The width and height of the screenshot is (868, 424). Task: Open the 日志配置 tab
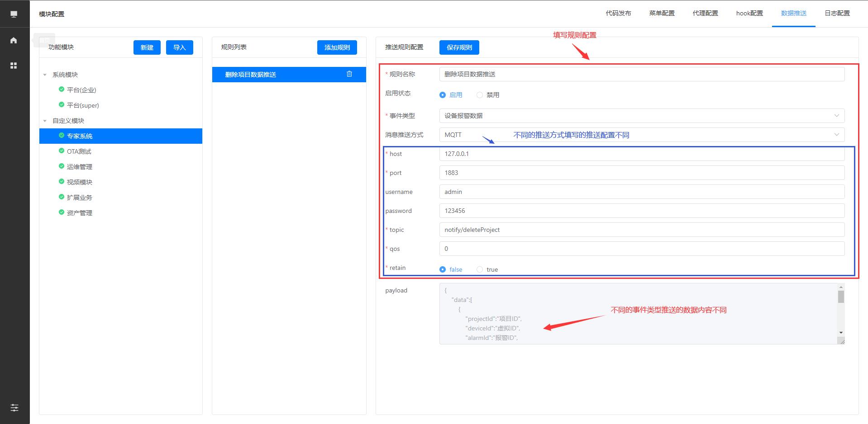click(837, 14)
